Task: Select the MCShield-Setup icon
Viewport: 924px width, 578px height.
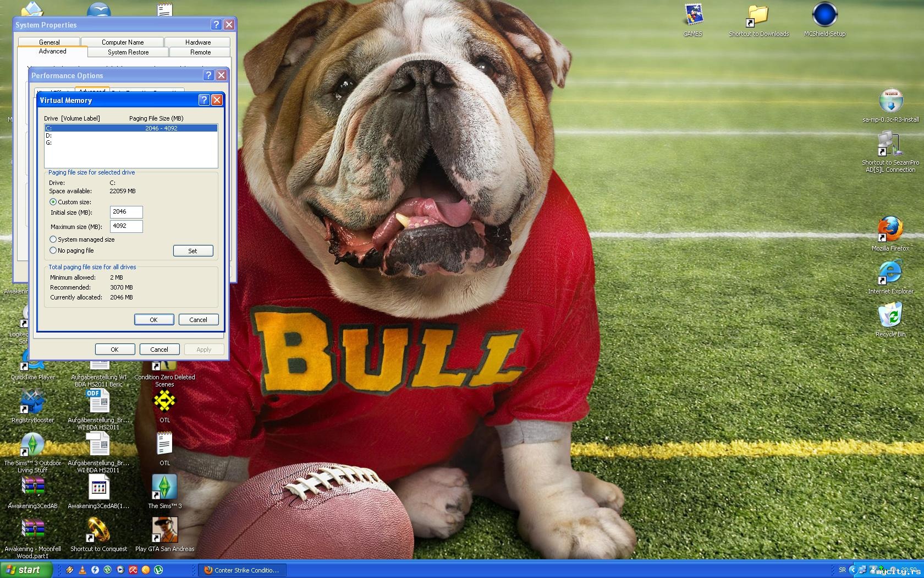Action: point(824,15)
